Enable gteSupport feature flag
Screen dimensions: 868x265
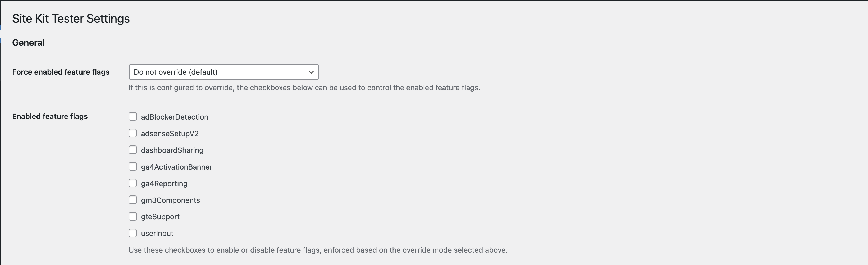click(x=133, y=216)
